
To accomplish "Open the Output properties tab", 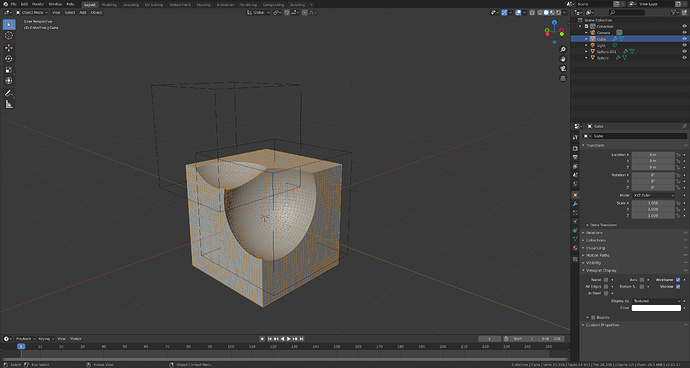I will point(575,157).
